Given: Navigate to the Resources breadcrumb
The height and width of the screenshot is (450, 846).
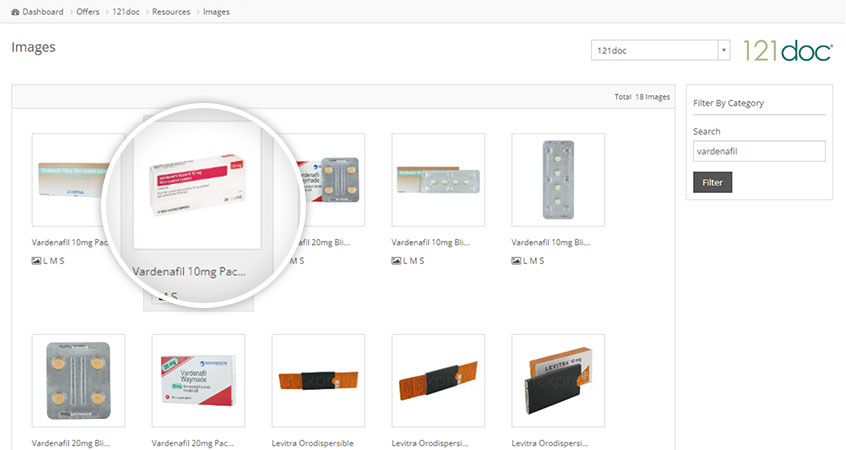Looking at the screenshot, I should coord(171,12).
